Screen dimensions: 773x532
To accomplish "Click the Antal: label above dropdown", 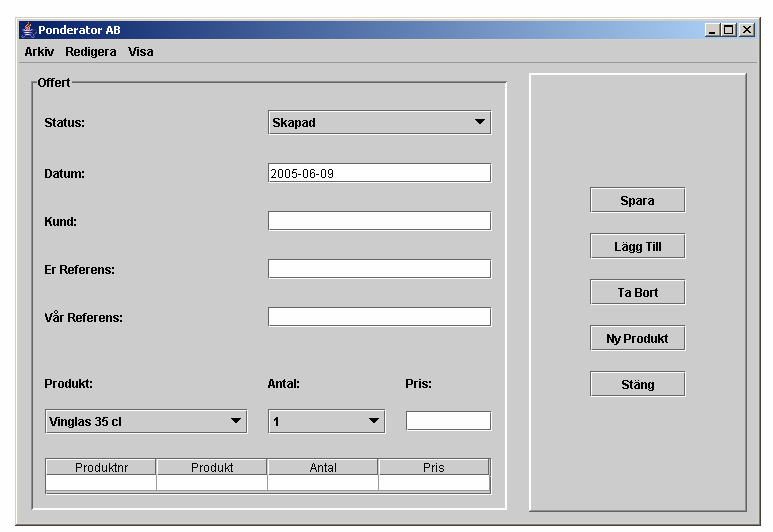I will 283,384.
